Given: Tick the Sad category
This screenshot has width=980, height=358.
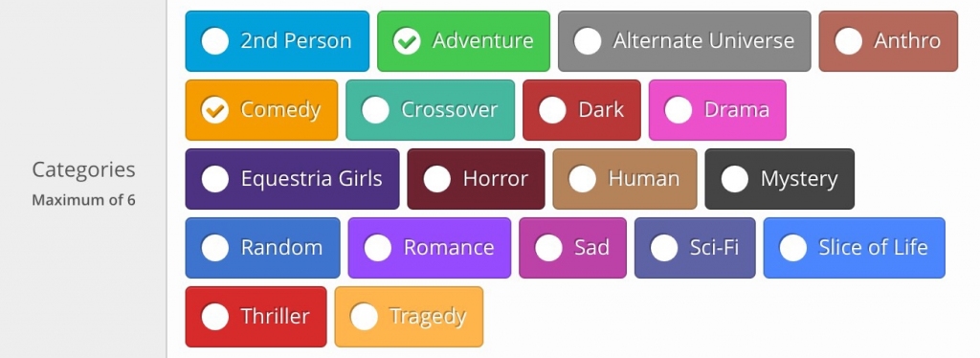Looking at the screenshot, I should click(x=572, y=247).
